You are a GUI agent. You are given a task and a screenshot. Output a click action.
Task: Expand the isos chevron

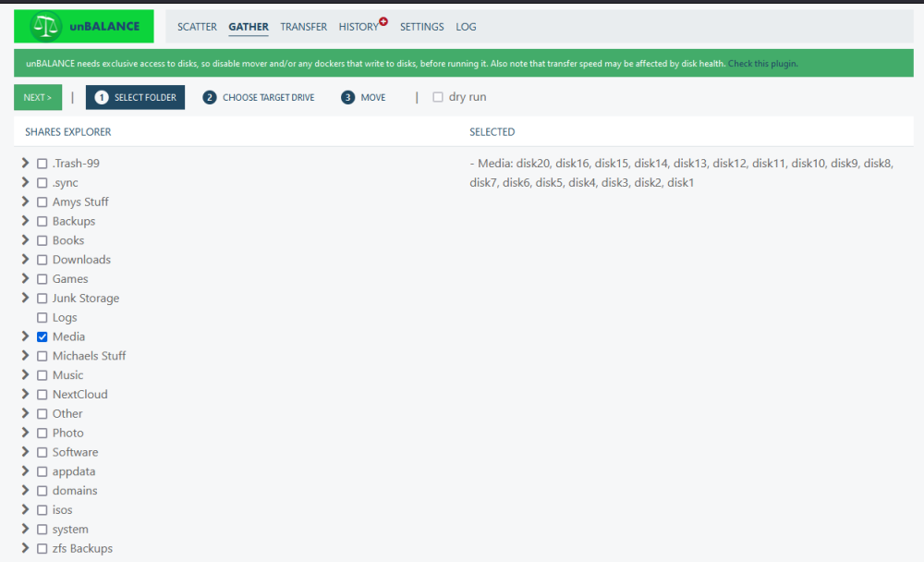25,509
